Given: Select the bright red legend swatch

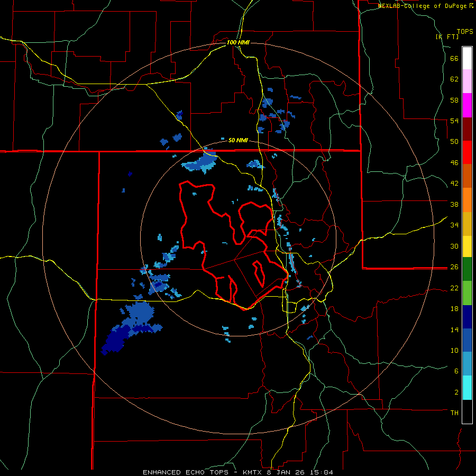Looking at the screenshot, I should tap(467, 152).
